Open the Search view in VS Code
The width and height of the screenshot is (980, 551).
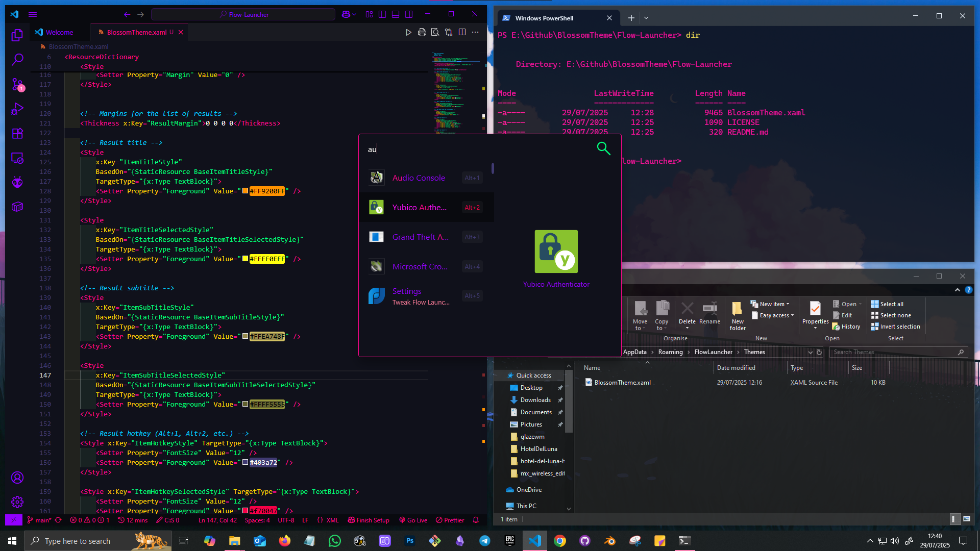(17, 60)
